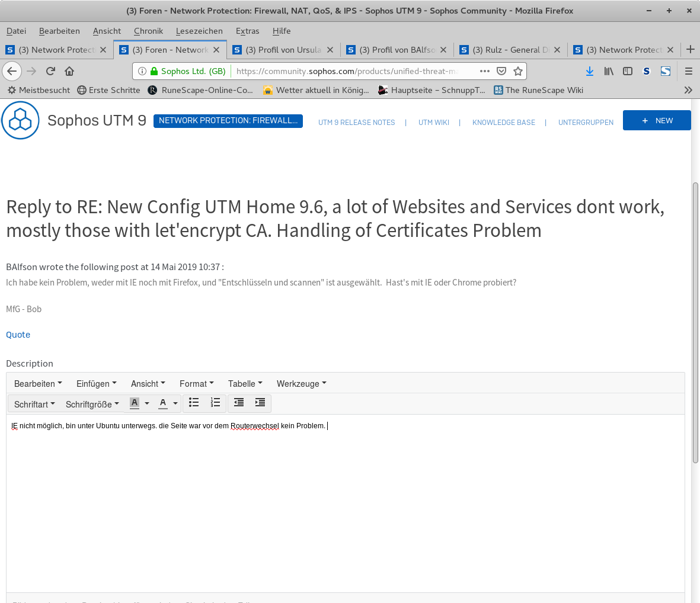Image resolution: width=700 pixels, height=603 pixels.
Task: Click the blue square S extension icon
Action: point(666,71)
